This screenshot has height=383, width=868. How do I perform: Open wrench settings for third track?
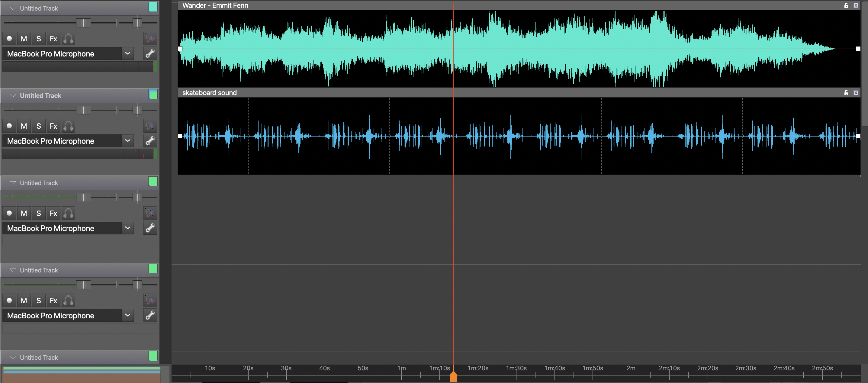coord(150,228)
